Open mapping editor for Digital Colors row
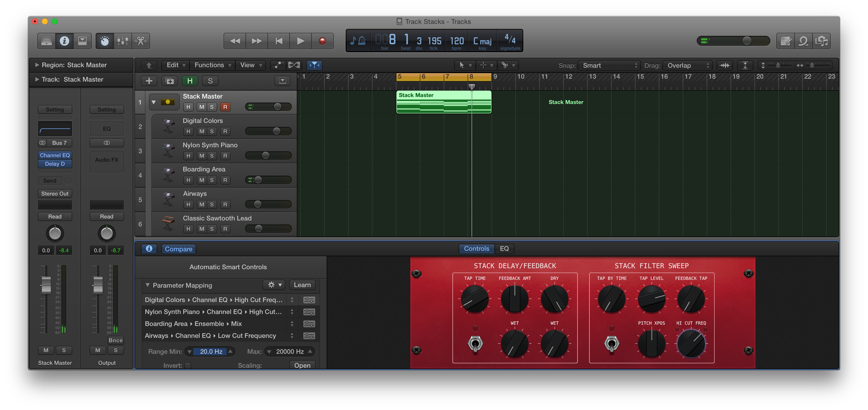868x410 pixels. (309, 300)
